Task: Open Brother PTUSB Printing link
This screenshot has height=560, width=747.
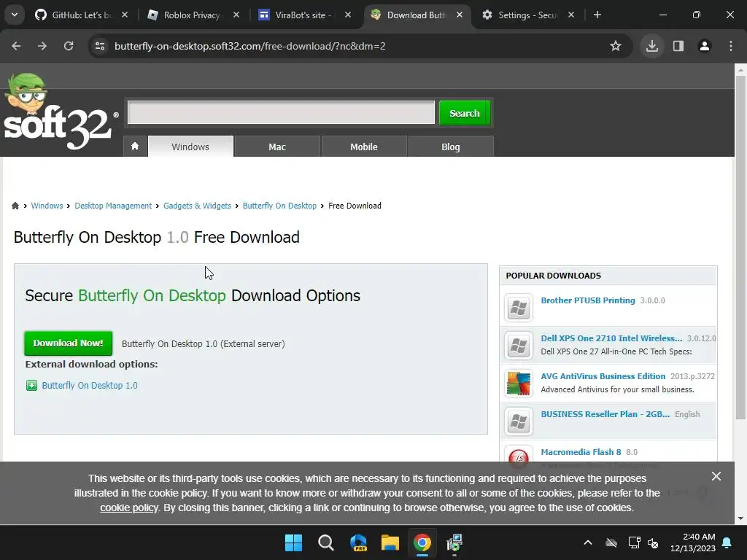Action: click(x=588, y=300)
